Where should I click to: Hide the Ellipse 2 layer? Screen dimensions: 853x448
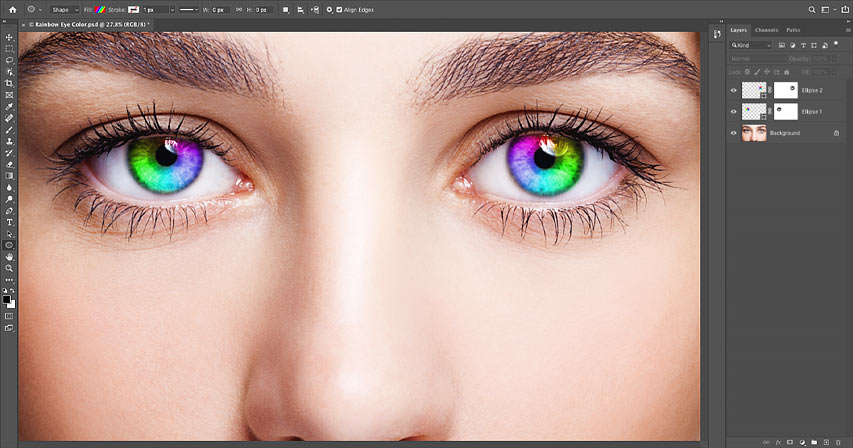point(733,90)
